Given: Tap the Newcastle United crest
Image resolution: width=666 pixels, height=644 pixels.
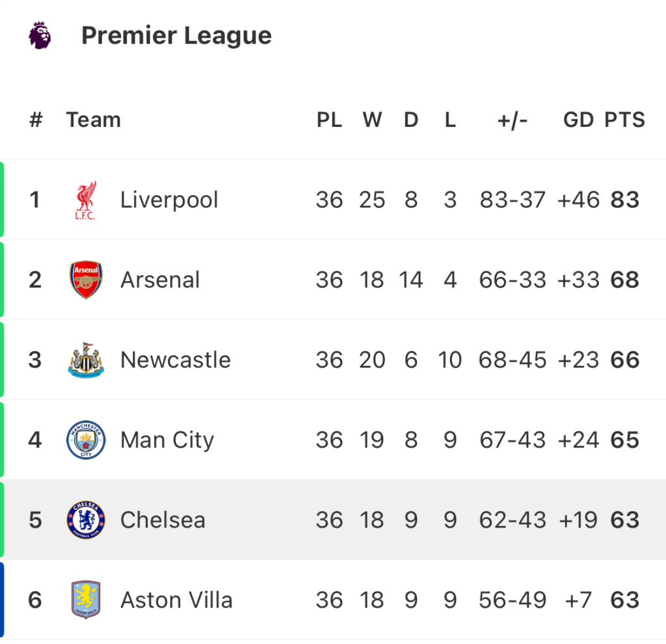Looking at the screenshot, I should click(86, 360).
